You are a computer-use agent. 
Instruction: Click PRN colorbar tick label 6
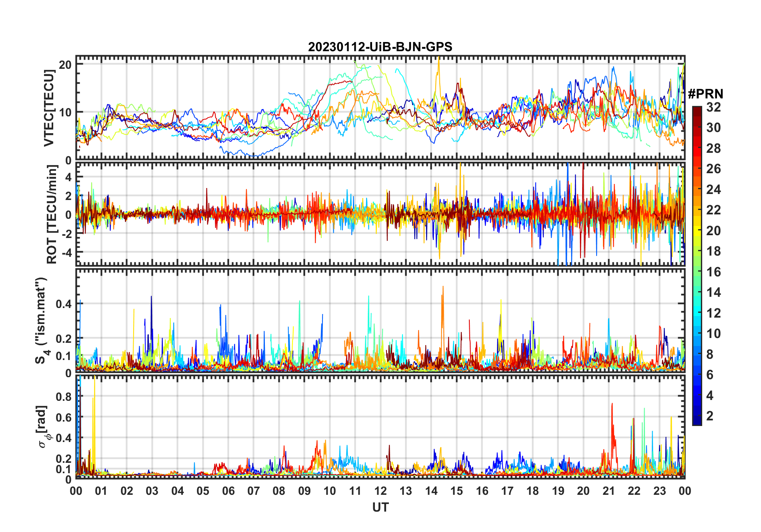coord(710,374)
